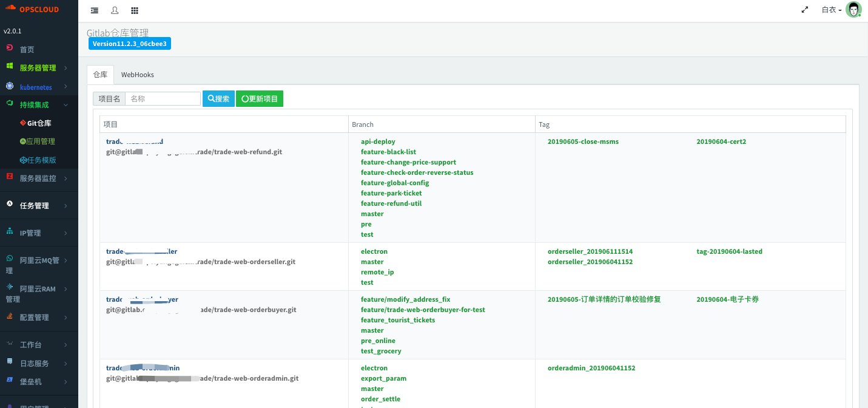The image size is (868, 408).
Task: Click the pre_online branch
Action: tap(378, 341)
